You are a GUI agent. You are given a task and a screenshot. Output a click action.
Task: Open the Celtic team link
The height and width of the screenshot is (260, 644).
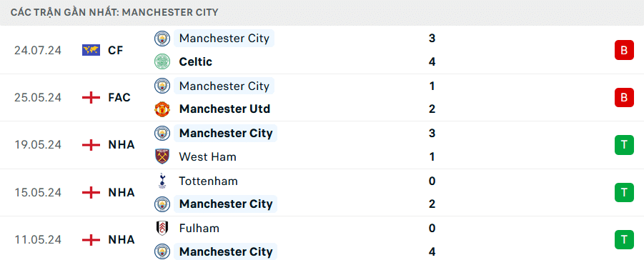coord(196,61)
